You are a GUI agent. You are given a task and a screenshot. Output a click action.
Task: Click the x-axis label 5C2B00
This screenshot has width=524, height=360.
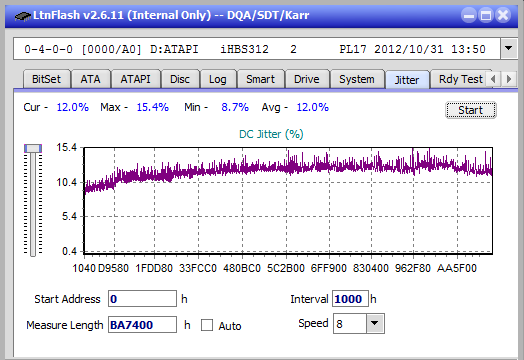[286, 268]
